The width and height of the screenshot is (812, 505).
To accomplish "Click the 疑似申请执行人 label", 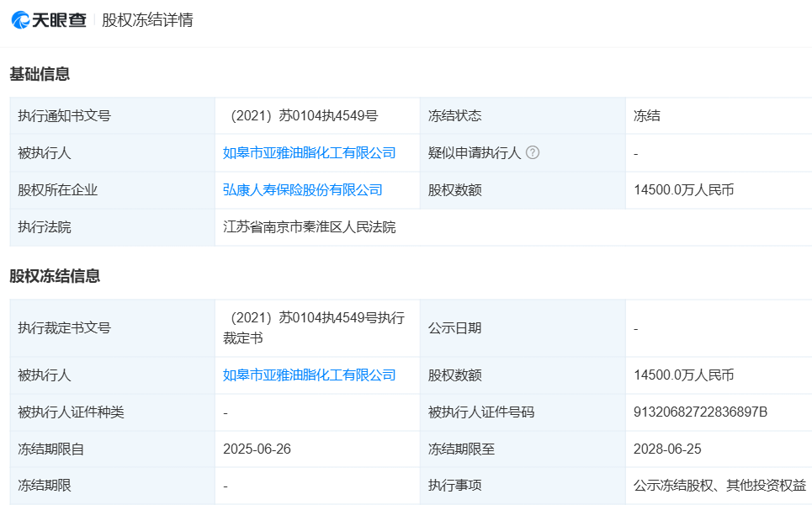I will point(475,153).
